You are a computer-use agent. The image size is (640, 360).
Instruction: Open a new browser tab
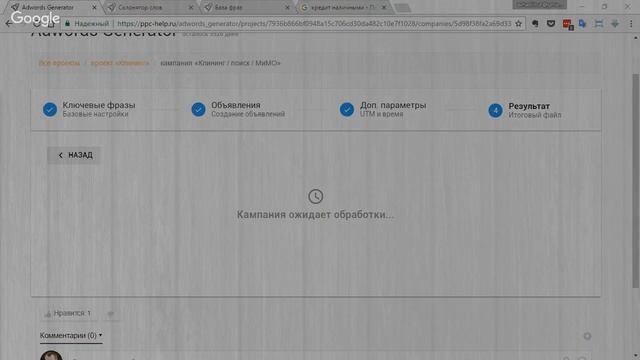click(x=402, y=8)
